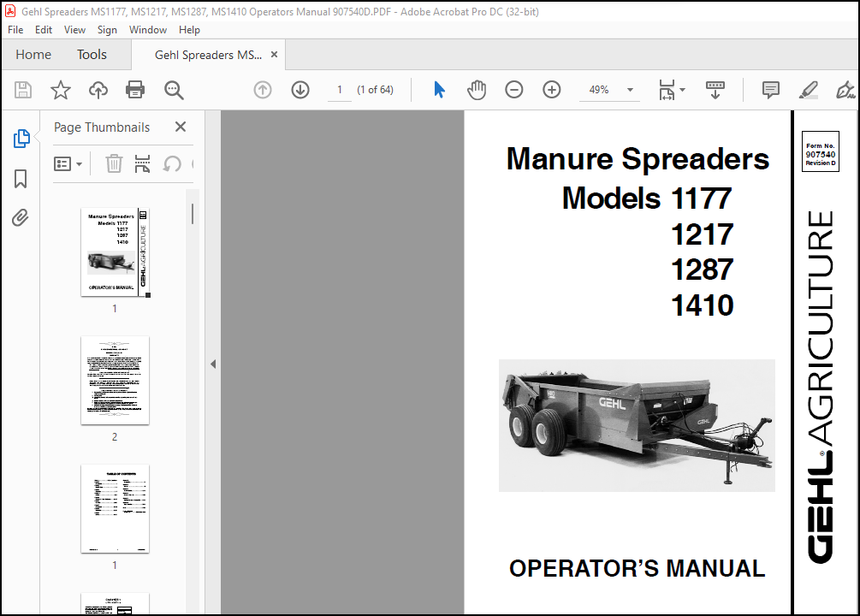This screenshot has width=860, height=616.
Task: Click the fit page width icon
Action: coord(667,90)
